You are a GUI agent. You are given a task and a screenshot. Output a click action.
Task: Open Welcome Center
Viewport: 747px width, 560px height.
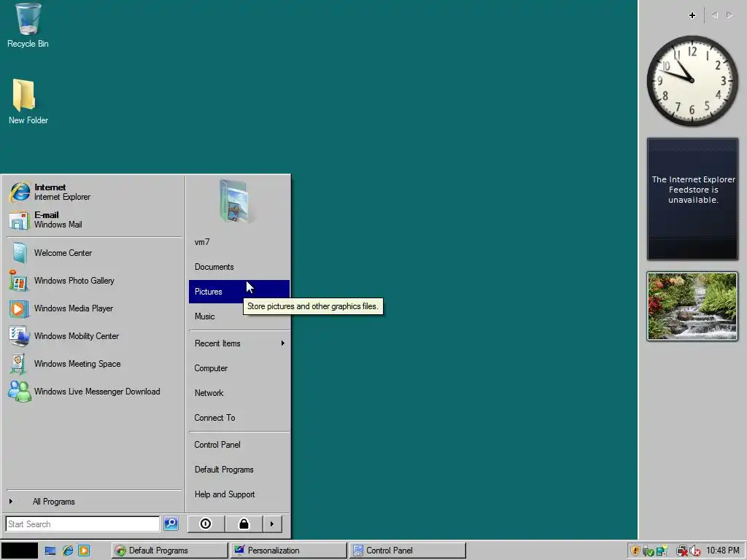pos(93,253)
